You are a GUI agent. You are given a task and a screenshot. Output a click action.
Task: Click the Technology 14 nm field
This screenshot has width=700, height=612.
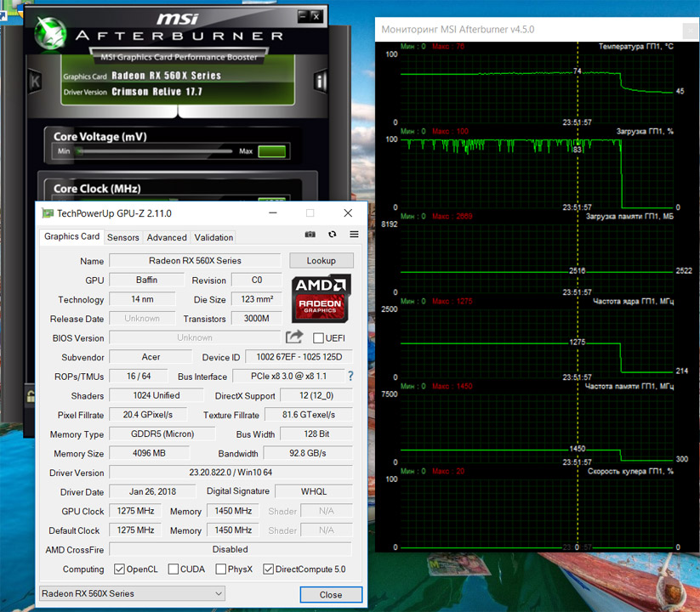click(142, 299)
